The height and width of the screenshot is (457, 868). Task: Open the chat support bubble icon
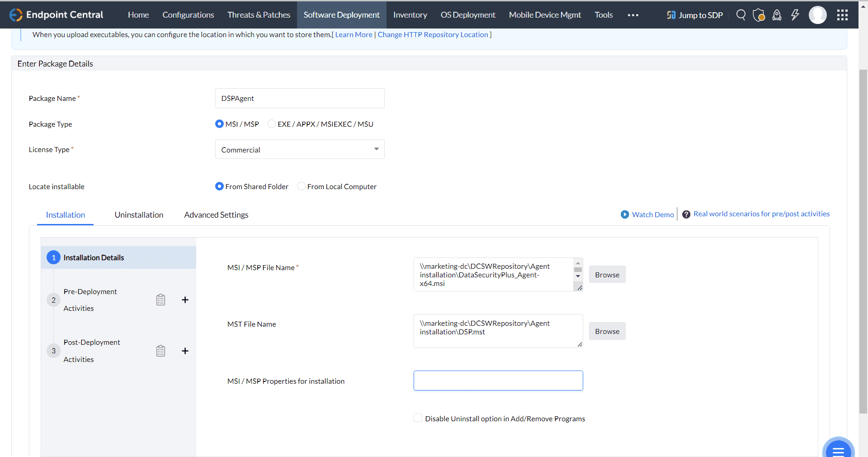tap(839, 449)
